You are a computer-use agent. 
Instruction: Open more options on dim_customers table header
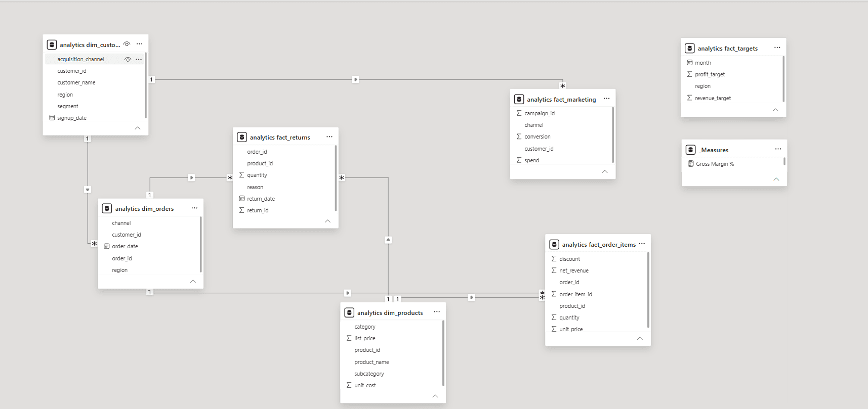tap(139, 44)
